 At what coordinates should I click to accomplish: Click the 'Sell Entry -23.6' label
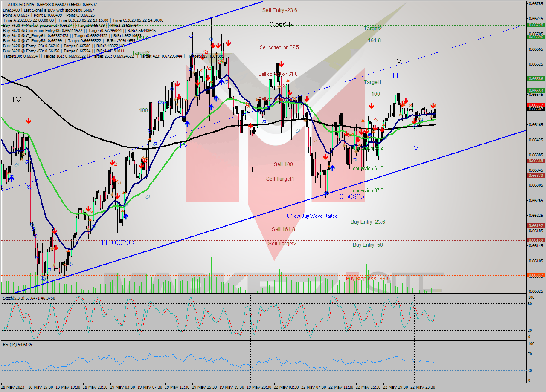tap(279, 10)
